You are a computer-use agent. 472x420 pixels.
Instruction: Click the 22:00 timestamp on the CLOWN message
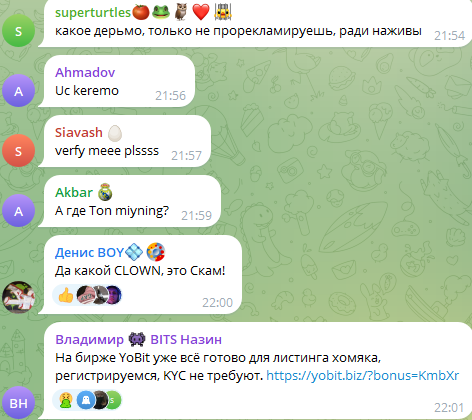(217, 303)
